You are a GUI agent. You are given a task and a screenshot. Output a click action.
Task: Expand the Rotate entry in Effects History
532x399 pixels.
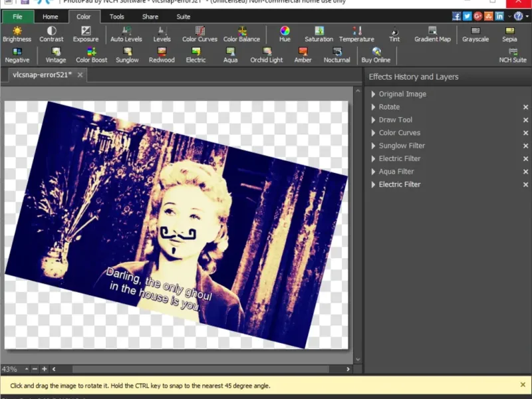[373, 107]
